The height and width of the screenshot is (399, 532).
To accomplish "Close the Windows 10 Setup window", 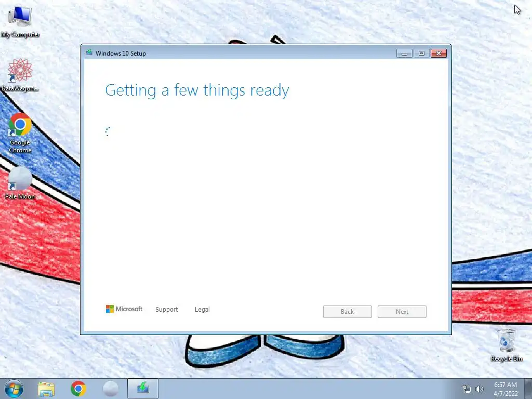I will (438, 54).
